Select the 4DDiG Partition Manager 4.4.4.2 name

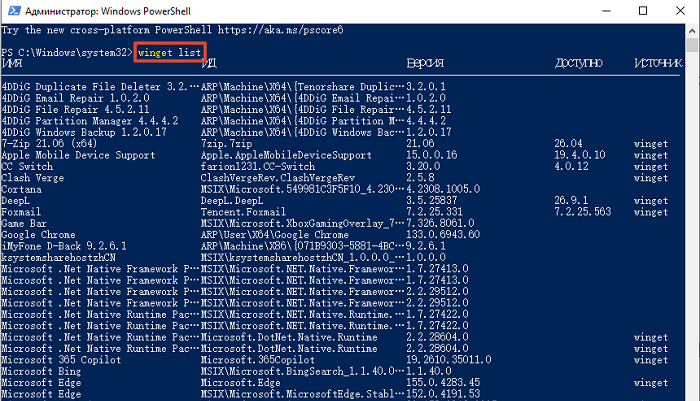[90, 121]
